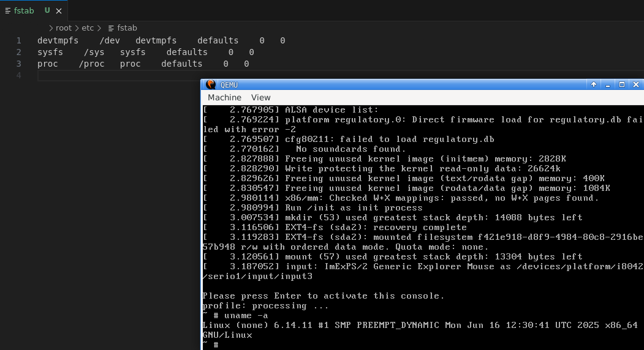This screenshot has height=350, width=644.
Task: Click 'Please press Enter to activate' line
Action: pos(324,296)
